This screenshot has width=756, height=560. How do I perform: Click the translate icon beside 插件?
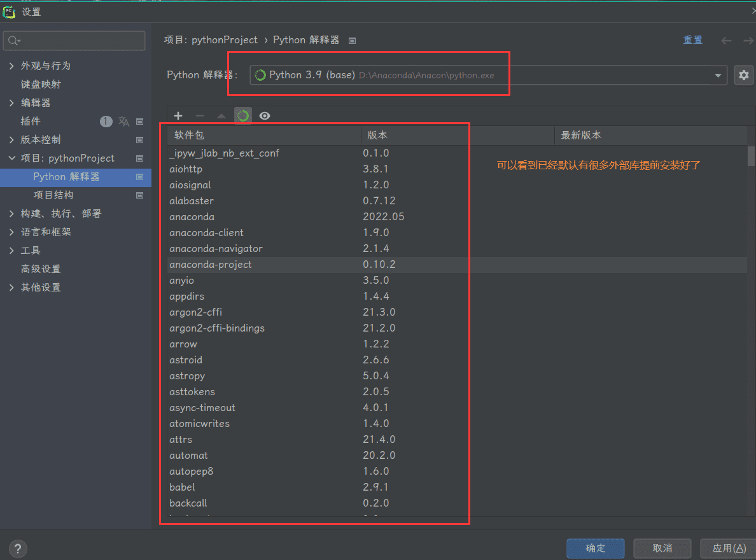(x=123, y=122)
